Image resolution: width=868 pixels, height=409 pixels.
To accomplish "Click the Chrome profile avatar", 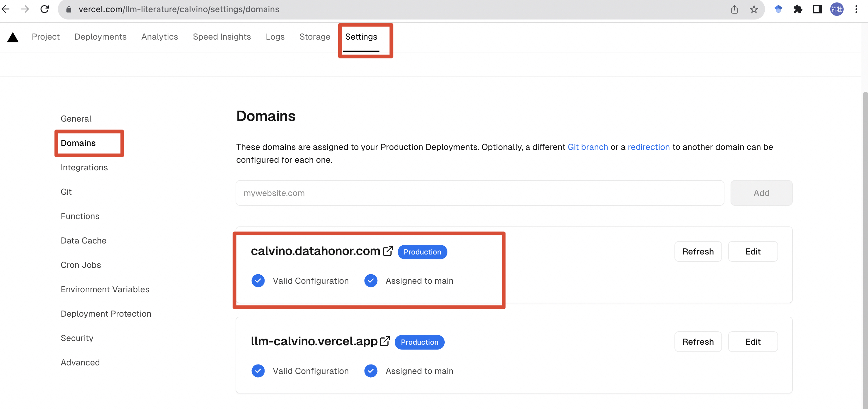I will pyautogui.click(x=837, y=9).
